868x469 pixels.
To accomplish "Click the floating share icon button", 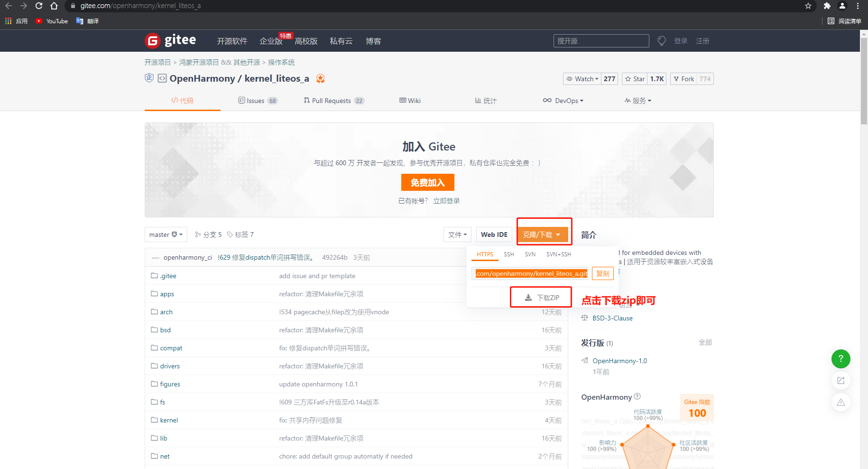I will click(841, 380).
